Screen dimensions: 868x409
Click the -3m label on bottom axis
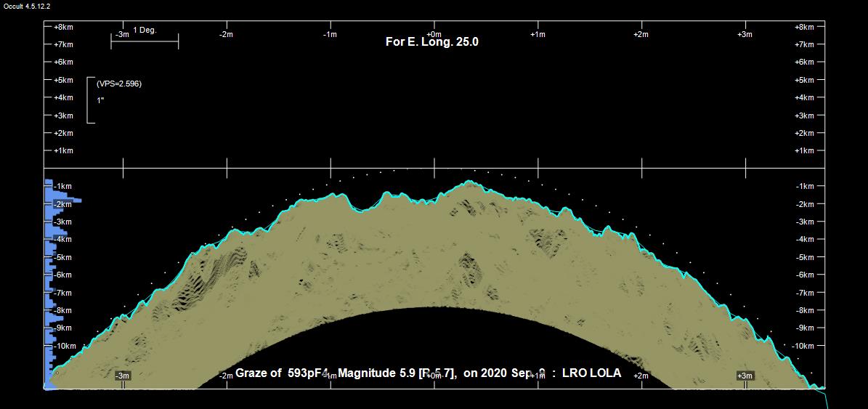pyautogui.click(x=123, y=376)
